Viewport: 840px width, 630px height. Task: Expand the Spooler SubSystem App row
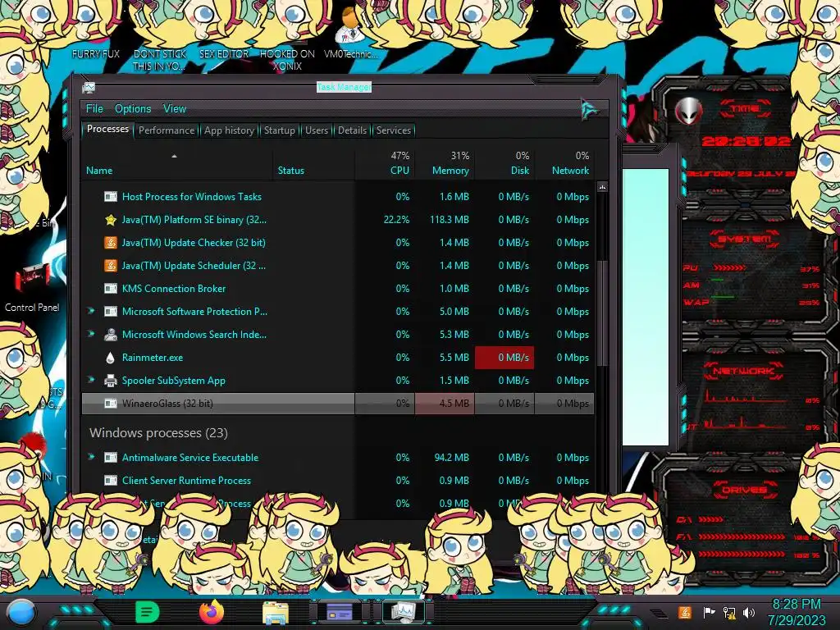tap(91, 380)
